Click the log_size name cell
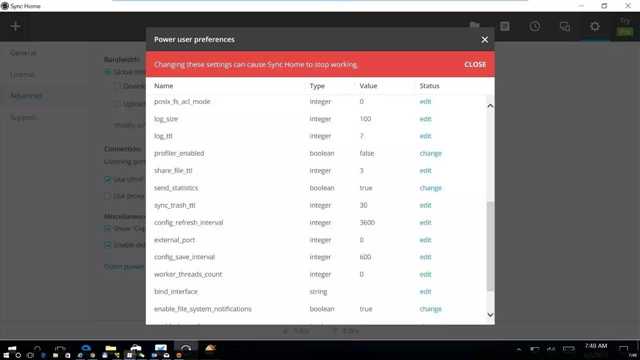This screenshot has height=360, width=640. 166,119
